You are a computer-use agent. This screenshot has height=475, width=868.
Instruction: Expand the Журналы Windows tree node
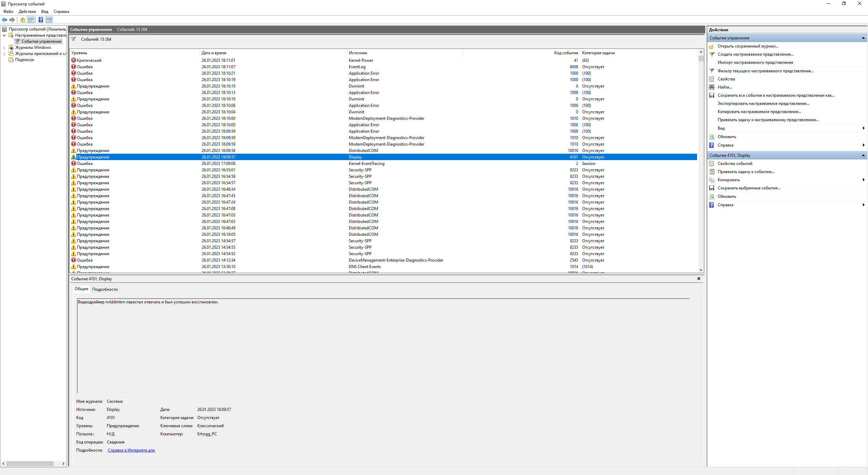(x=4, y=47)
